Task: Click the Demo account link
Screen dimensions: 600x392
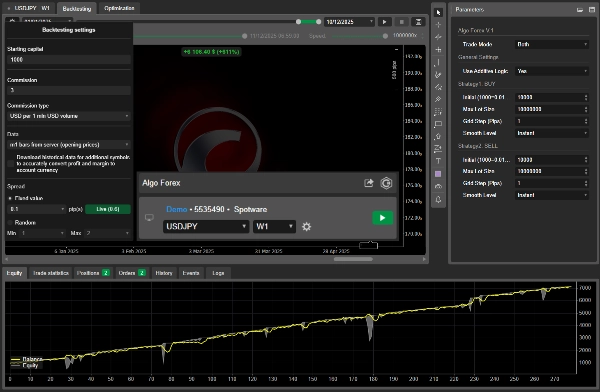Action: point(176,209)
